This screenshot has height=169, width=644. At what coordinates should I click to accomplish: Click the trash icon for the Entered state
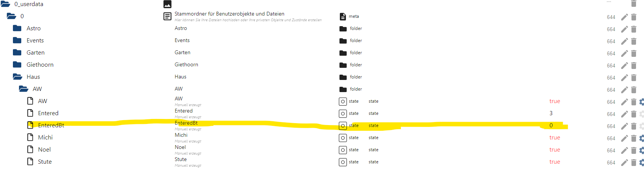(x=634, y=114)
